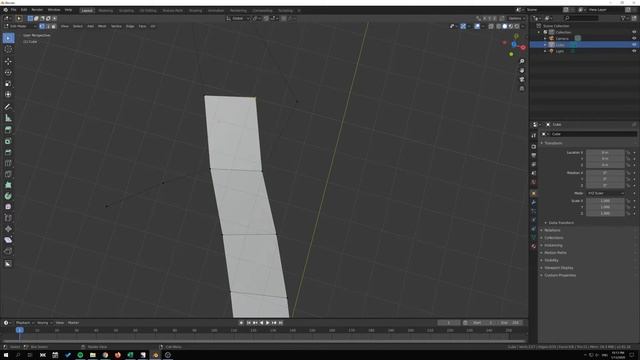Viewport: 640px width, 360px height.
Task: Select the Inset Faces tool
Action: [x=8, y=141]
